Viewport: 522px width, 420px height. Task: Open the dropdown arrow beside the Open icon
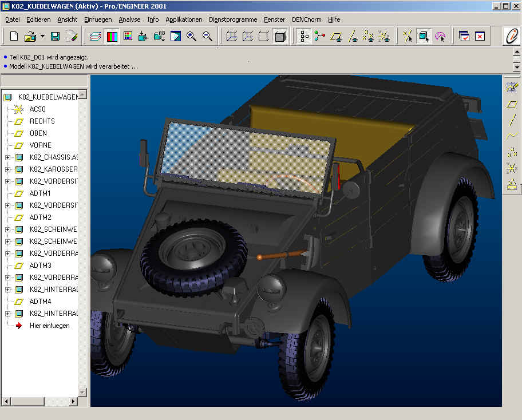click(42, 36)
